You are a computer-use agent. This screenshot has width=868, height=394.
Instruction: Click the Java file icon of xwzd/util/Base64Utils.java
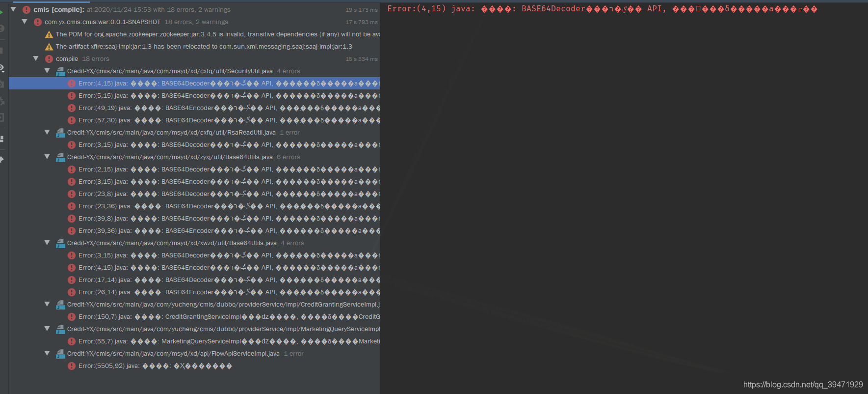click(x=60, y=243)
